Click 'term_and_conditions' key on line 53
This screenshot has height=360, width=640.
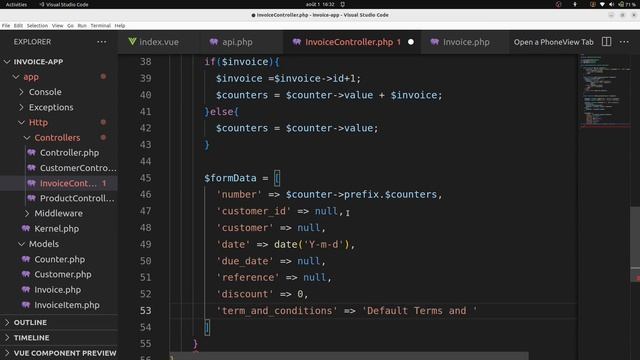277,311
